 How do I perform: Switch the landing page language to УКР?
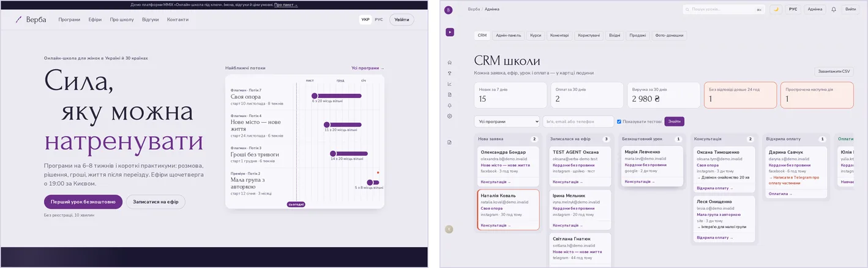tap(365, 20)
